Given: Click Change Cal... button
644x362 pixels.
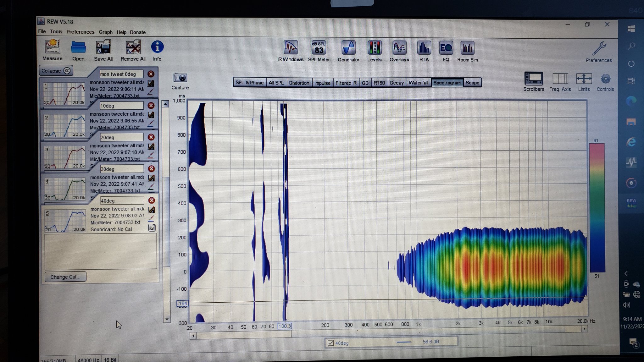Looking at the screenshot, I should point(65,277).
